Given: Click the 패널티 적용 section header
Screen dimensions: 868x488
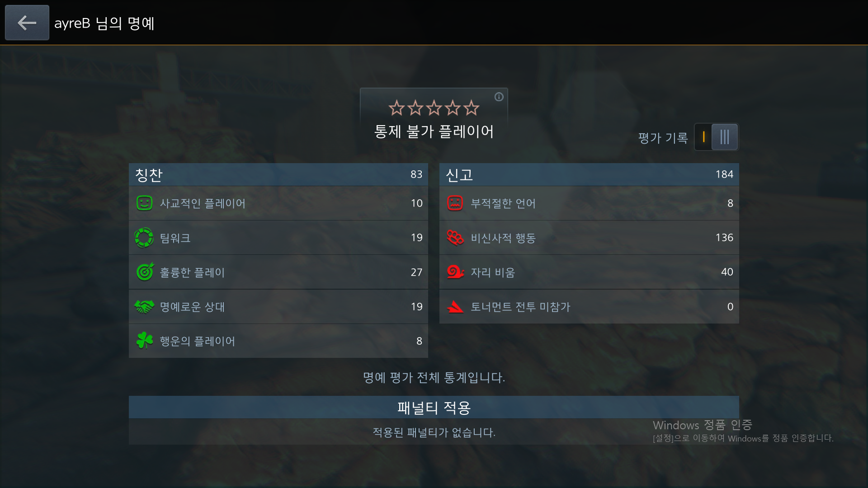Looking at the screenshot, I should tap(434, 407).
